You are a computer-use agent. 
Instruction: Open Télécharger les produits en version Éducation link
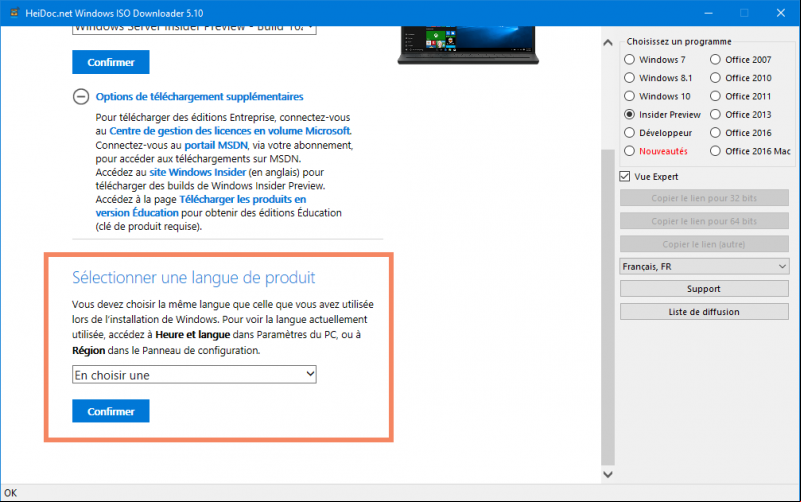click(201, 206)
